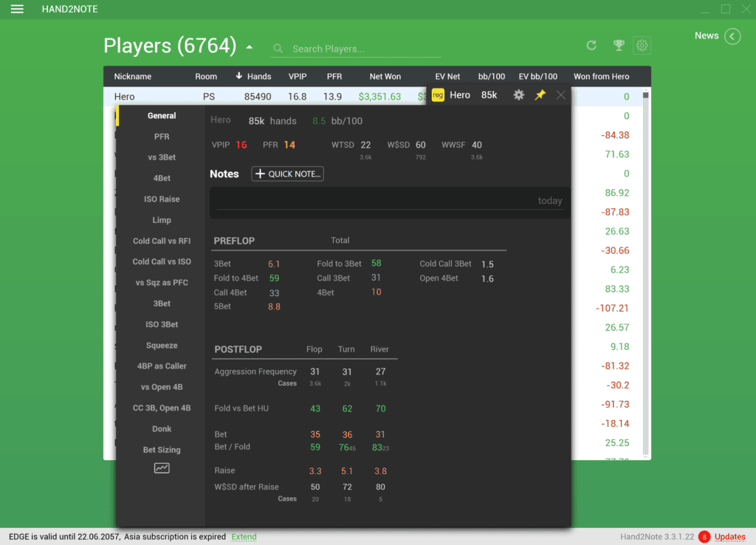Refresh the players list
This screenshot has height=545, width=756.
(591, 45)
